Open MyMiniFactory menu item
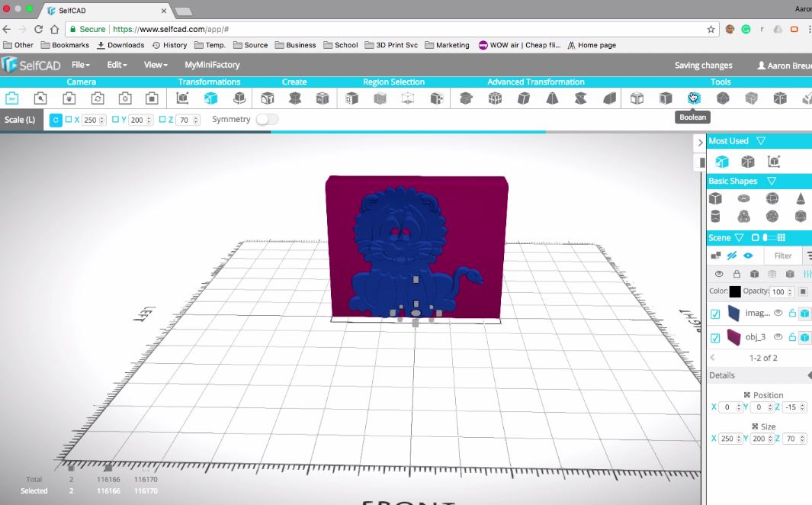 pyautogui.click(x=212, y=65)
